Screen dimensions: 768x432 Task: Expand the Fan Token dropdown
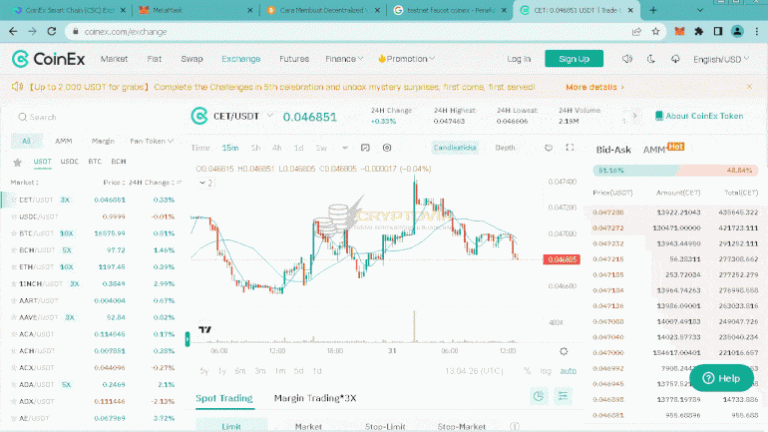pos(152,141)
